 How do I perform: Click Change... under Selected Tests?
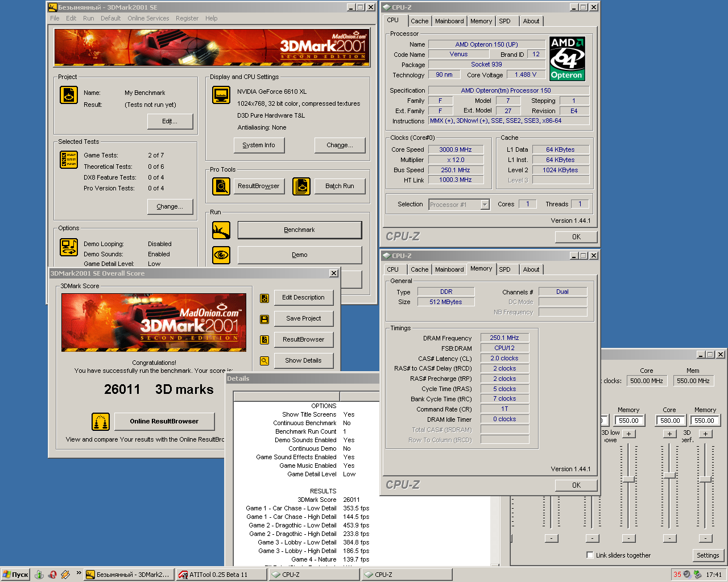pos(169,207)
